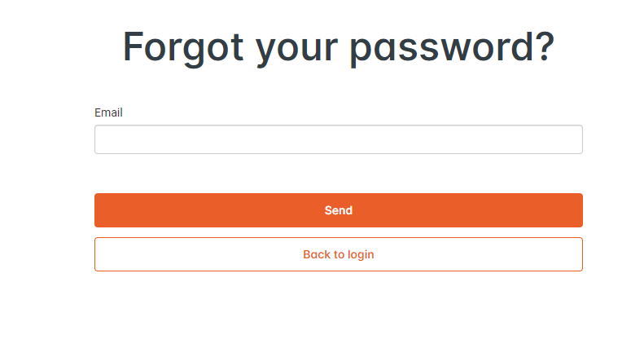Viewport: 644px width, 357px height.
Task: Go back via Back to login
Action: coord(338,254)
